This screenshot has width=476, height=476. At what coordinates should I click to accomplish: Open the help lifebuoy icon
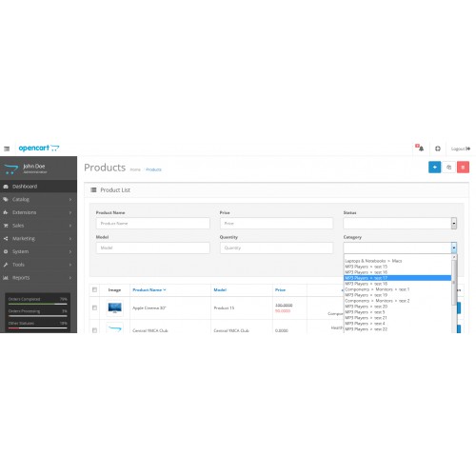click(438, 149)
